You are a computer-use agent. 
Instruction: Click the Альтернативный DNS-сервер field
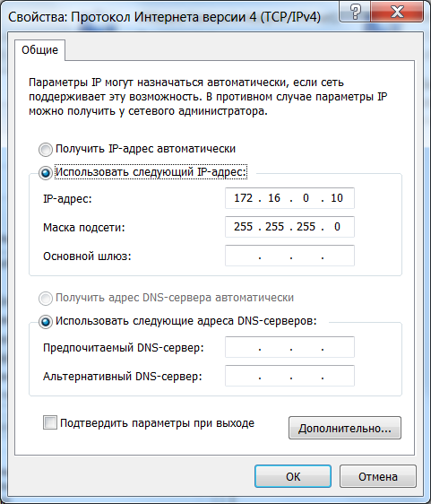point(289,376)
